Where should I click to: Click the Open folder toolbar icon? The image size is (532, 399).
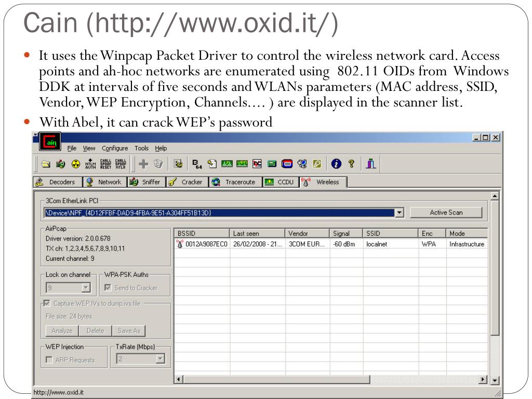46,164
